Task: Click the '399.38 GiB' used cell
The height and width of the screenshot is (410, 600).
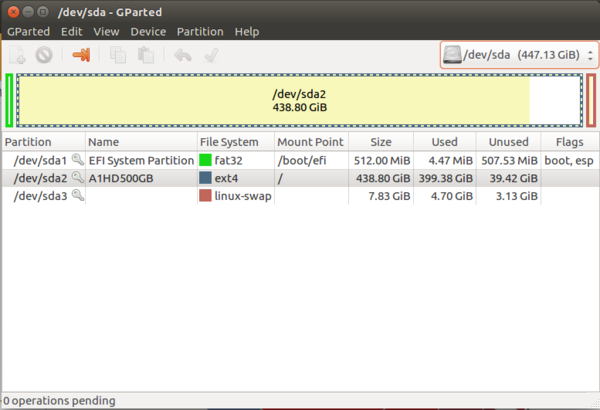Action: click(x=446, y=178)
